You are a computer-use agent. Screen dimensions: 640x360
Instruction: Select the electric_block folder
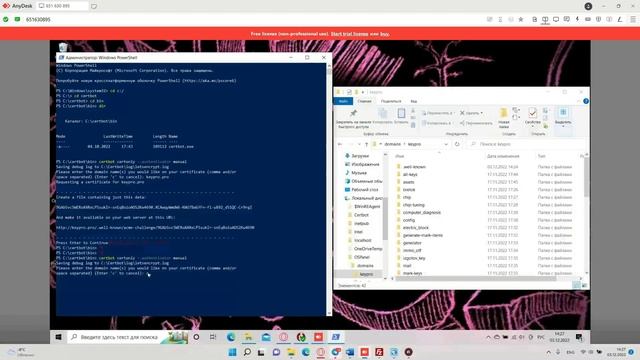coord(412,228)
